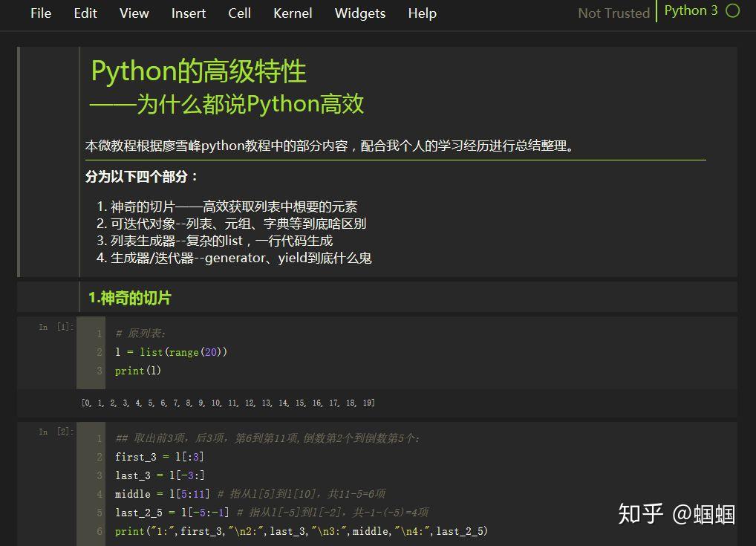Screen dimensions: 756x546
Task: Open the Cell menu
Action: coord(239,13)
